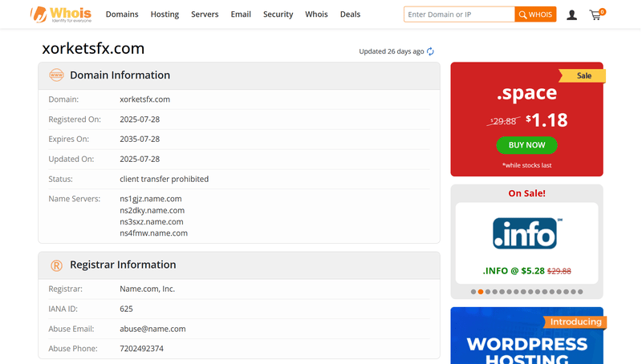Click the .info logo thumbnail
Screen dimensions: 642x364
pyautogui.click(x=527, y=233)
